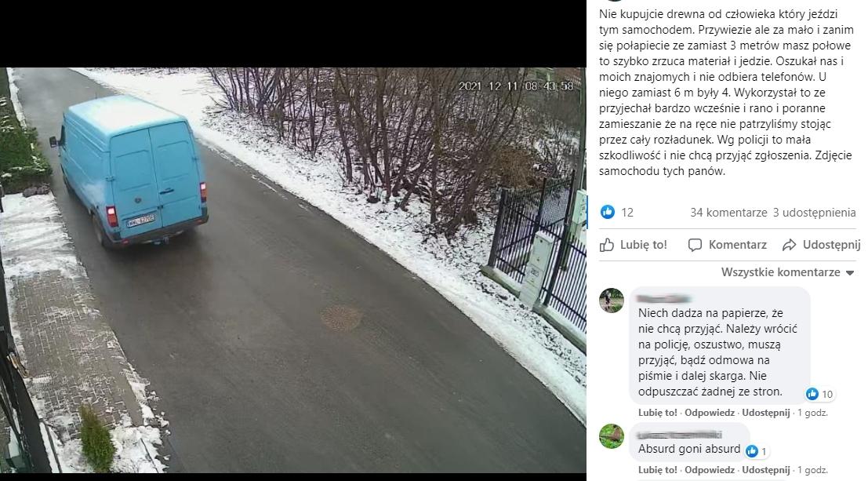
Task: Open the 3 udostępnienia link
Action: click(815, 212)
